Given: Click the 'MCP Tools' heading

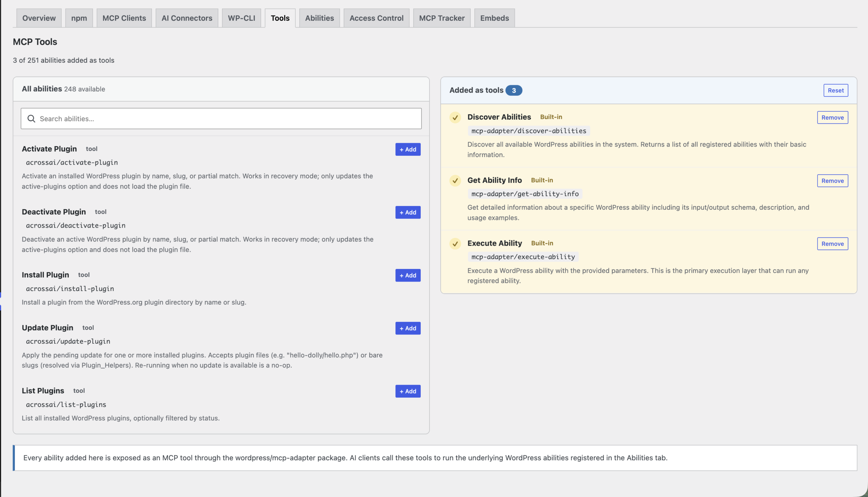Looking at the screenshot, I should 35,42.
